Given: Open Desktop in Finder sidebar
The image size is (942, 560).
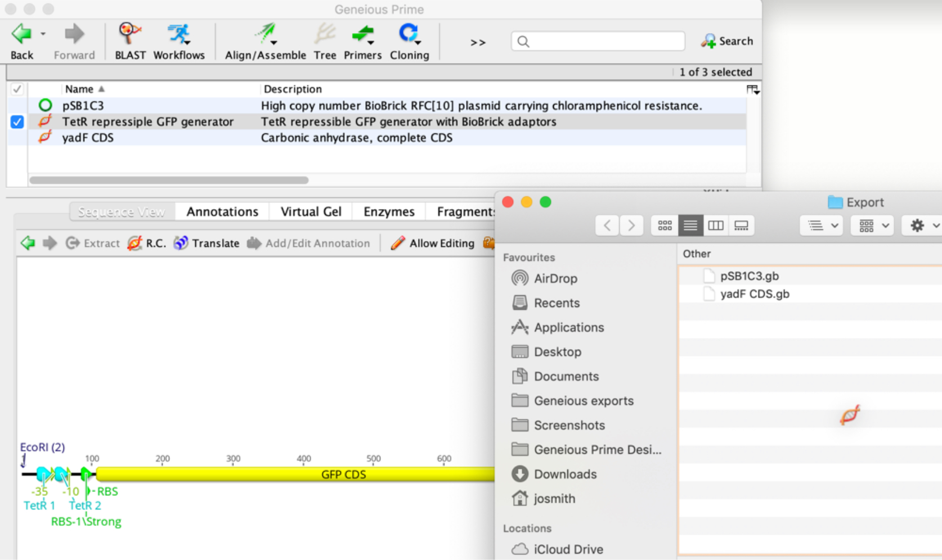Looking at the screenshot, I should 546,351.
